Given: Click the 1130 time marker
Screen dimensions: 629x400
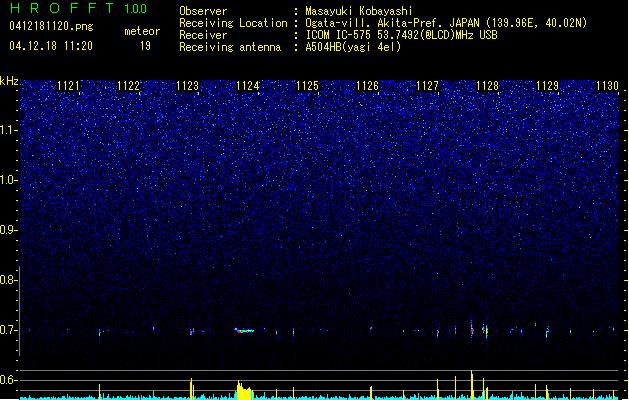Looking at the screenshot, I should tap(607, 86).
